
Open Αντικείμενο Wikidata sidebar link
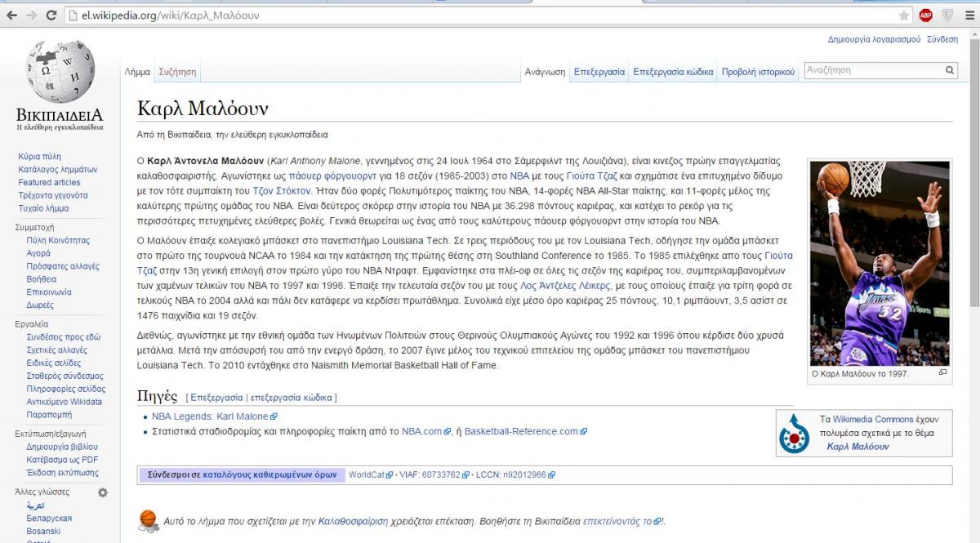65,402
